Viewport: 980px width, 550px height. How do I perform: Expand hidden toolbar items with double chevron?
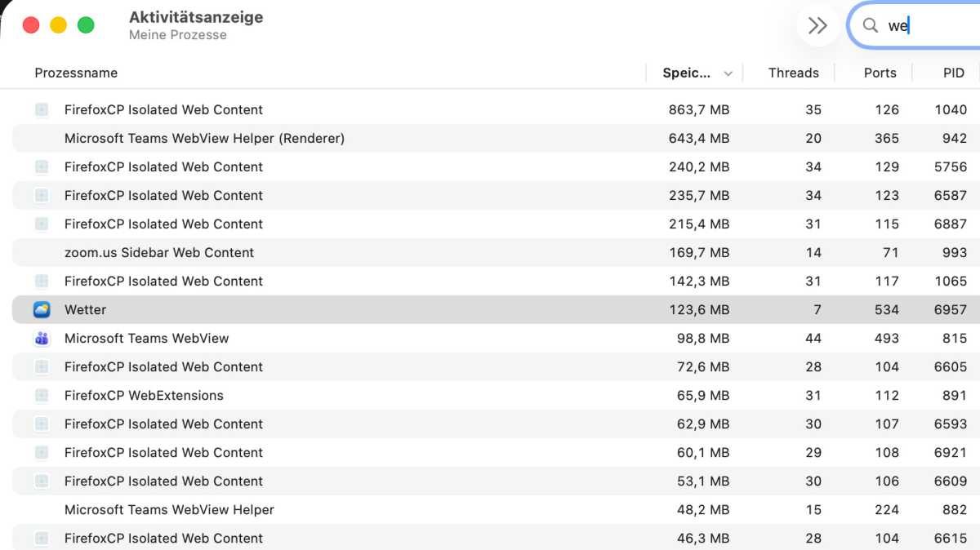coord(817,25)
